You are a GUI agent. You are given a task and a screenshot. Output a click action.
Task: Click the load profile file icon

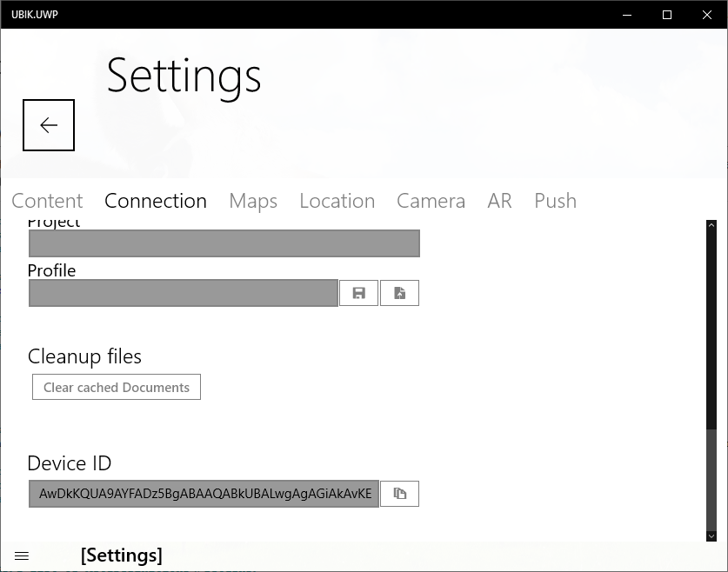coord(399,294)
